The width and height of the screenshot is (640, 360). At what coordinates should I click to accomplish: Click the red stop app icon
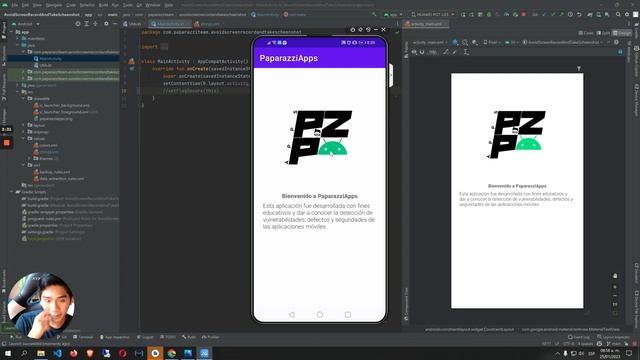[524, 14]
